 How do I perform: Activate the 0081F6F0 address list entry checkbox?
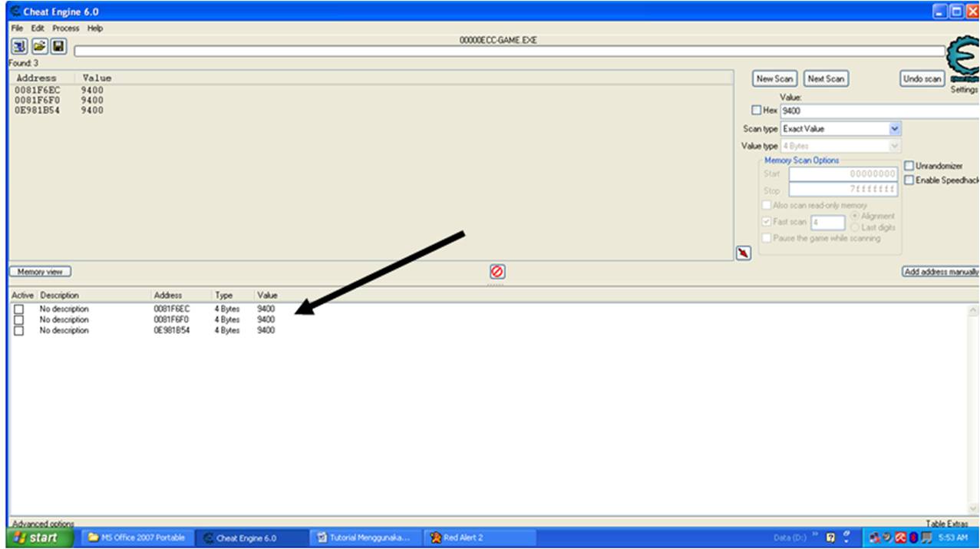pos(19,319)
